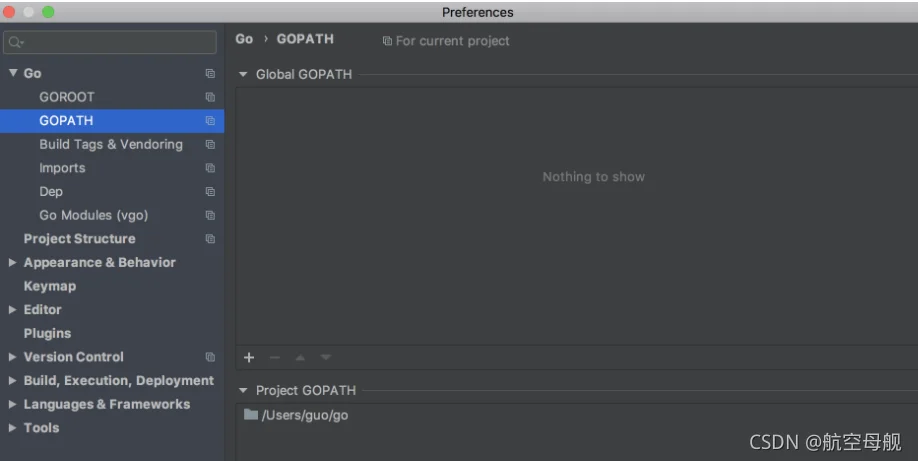This screenshot has height=461, width=918.
Task: Add a Global GOPATH entry with plus button
Action: click(x=249, y=357)
